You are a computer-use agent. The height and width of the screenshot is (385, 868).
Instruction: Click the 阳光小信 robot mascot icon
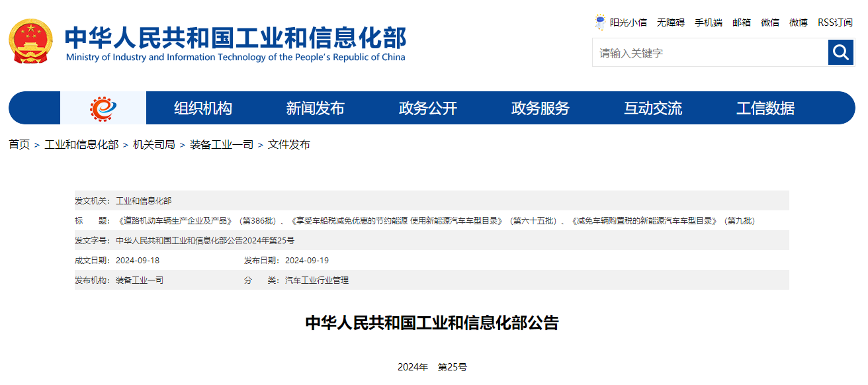[600, 22]
